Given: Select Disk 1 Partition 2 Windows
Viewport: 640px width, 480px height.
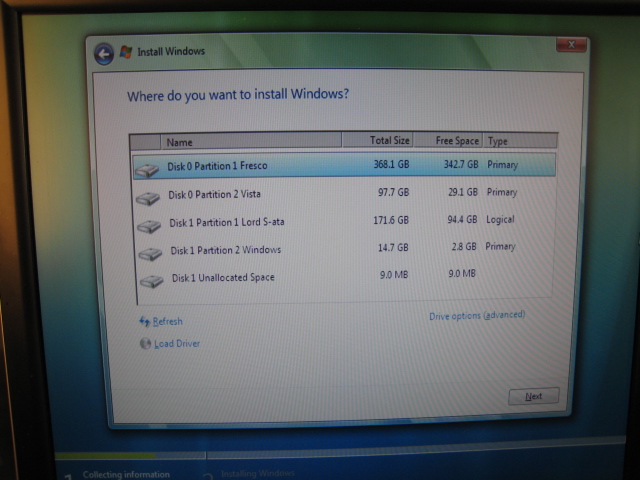Looking at the screenshot, I should [x=344, y=249].
